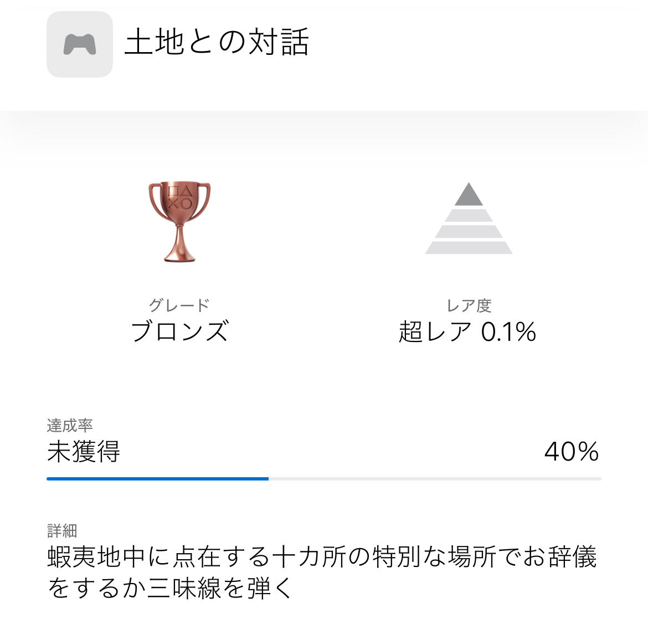Image resolution: width=648 pixels, height=644 pixels.
Task: Click the rarity pyramid icon
Action: pyautogui.click(x=469, y=218)
